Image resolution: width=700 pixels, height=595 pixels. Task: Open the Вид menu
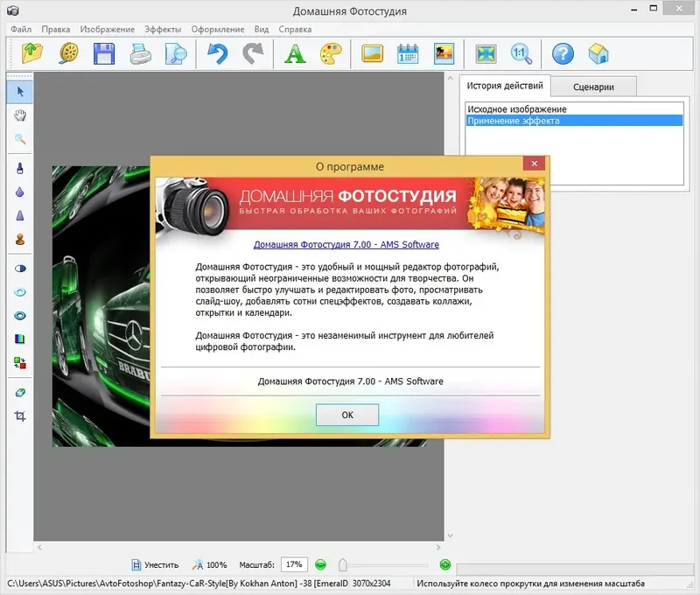[x=262, y=29]
